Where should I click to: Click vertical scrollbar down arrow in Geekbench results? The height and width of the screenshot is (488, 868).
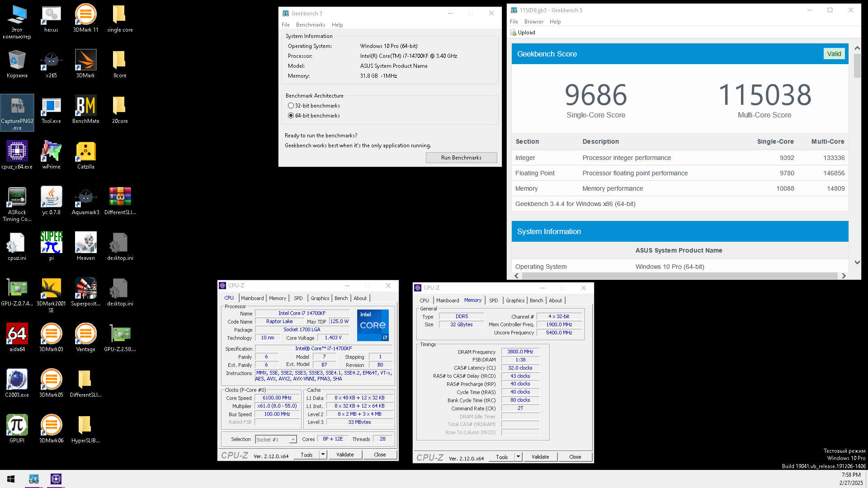[857, 263]
